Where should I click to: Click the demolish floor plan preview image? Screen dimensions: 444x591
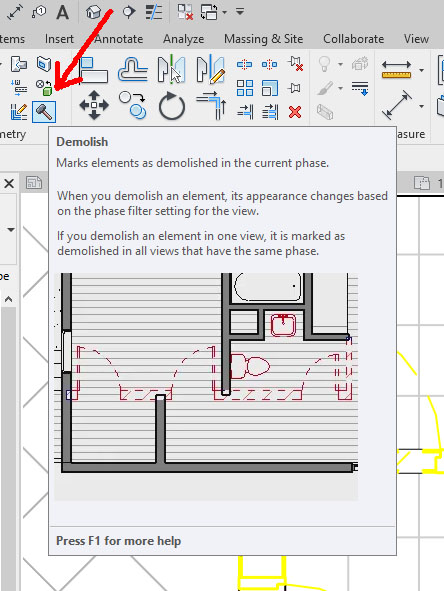coord(206,387)
